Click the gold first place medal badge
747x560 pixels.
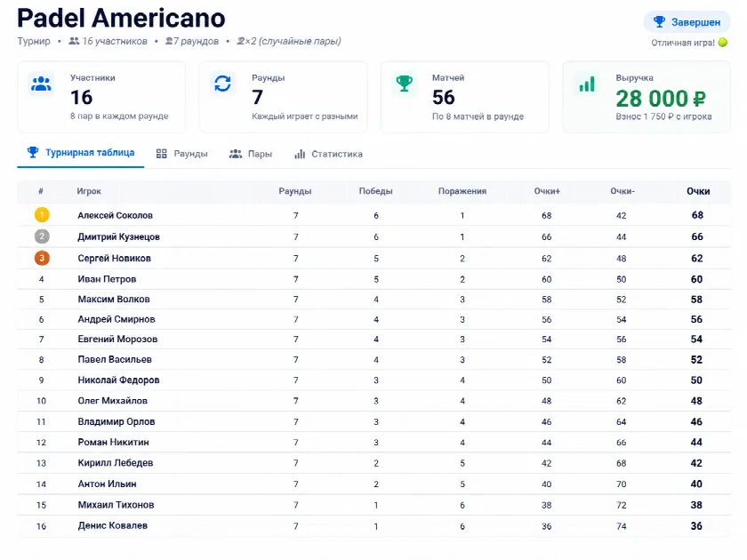[x=42, y=215]
